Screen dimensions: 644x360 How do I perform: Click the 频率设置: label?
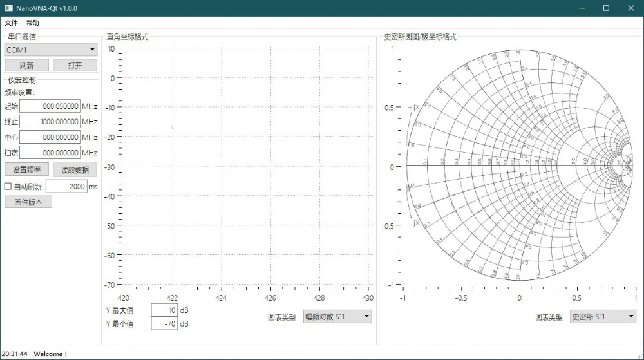coord(19,92)
